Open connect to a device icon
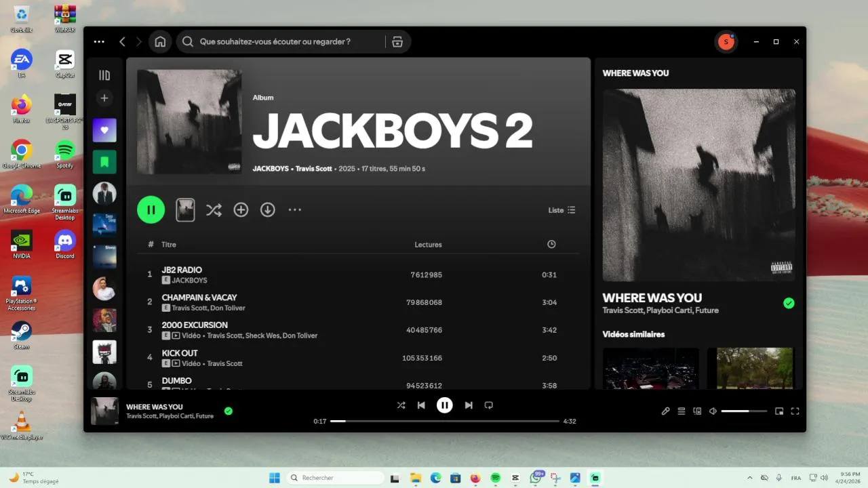868x488 pixels. point(697,411)
